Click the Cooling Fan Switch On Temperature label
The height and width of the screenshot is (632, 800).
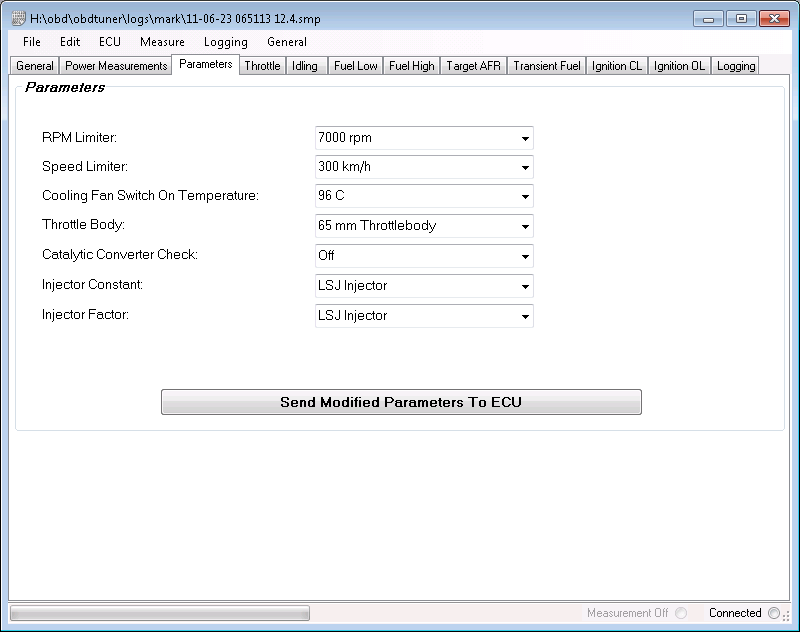(150, 195)
